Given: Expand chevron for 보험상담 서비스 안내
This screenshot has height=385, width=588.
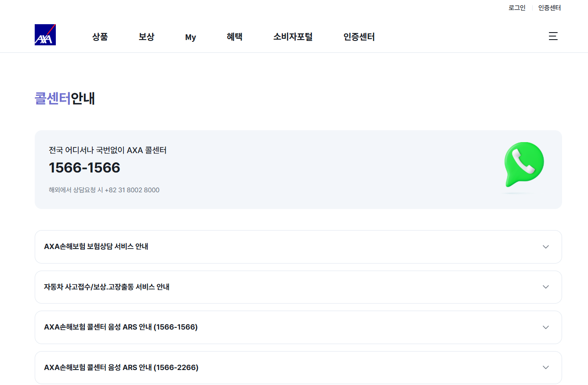Looking at the screenshot, I should (546, 247).
